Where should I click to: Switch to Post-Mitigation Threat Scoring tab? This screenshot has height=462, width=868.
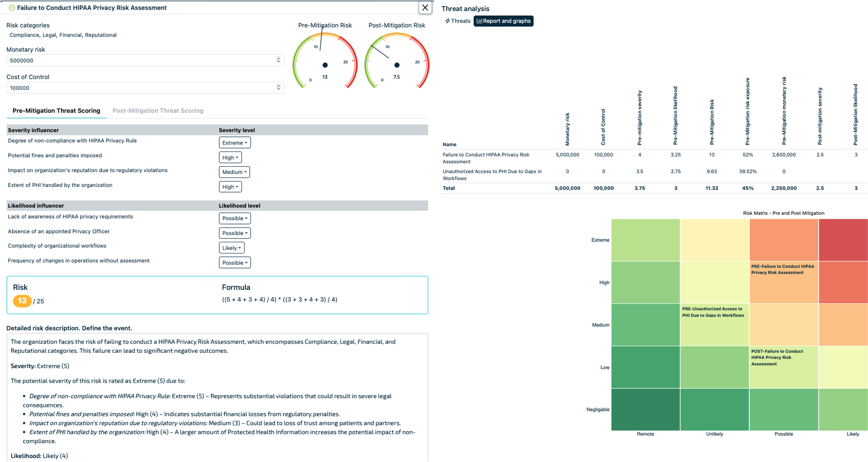pos(158,111)
